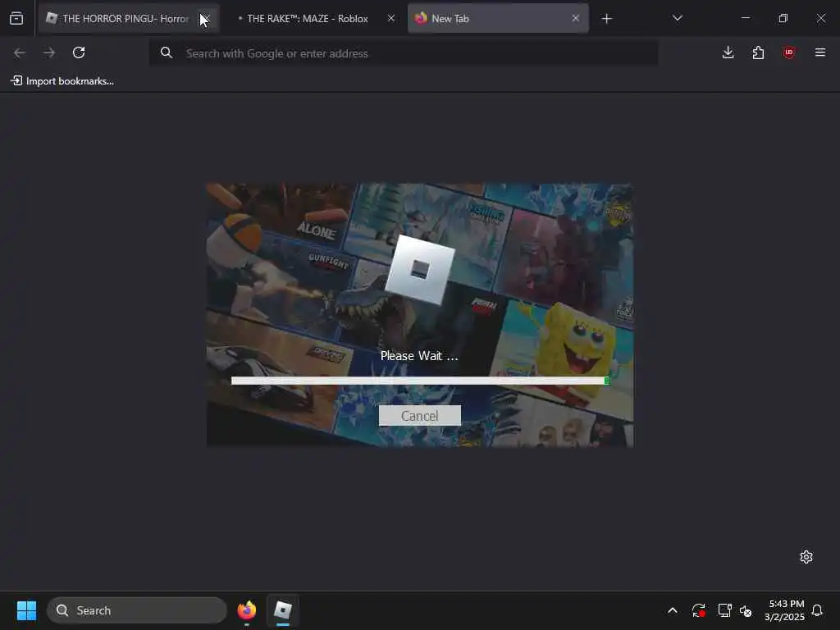Open the recent browsing history sidebar icon
Image resolution: width=840 pixels, height=630 pixels.
pyautogui.click(x=16, y=18)
